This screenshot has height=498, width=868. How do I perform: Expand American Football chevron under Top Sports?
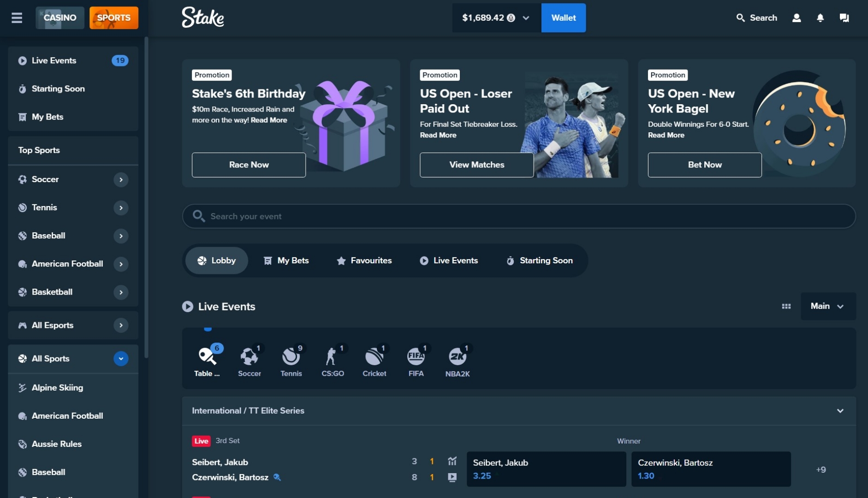[x=121, y=264]
